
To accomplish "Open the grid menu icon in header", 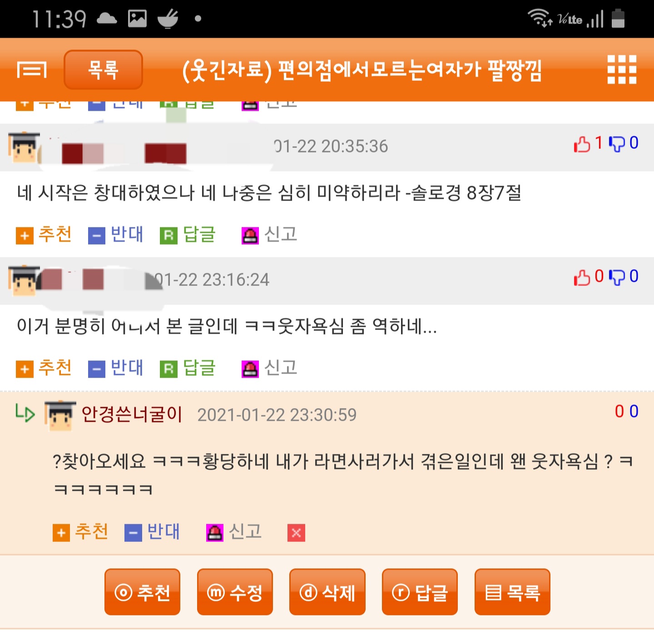I will [x=622, y=69].
